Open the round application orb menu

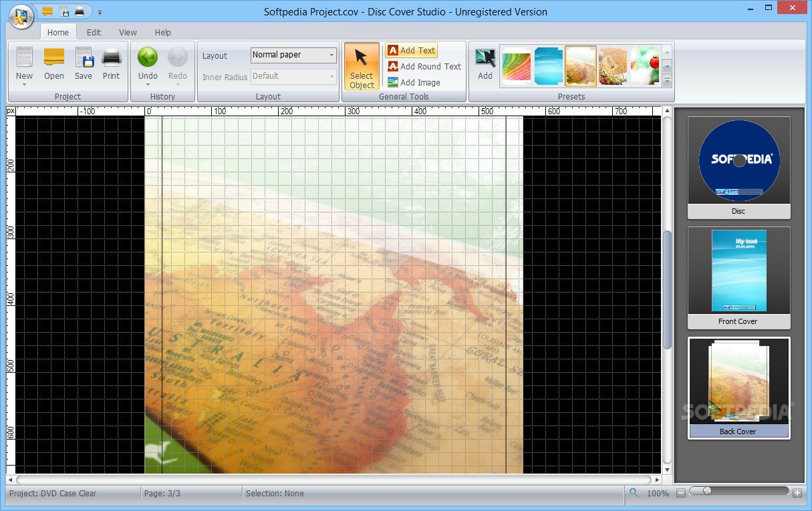(x=22, y=15)
